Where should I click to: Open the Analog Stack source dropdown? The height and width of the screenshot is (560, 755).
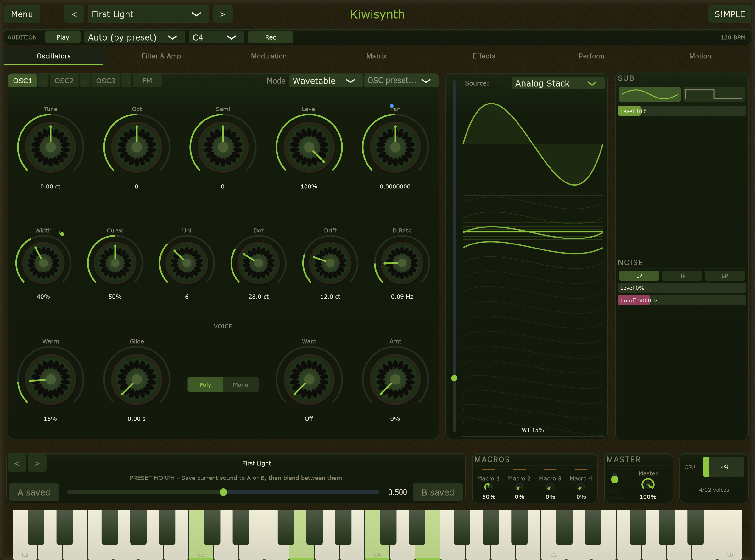coord(558,83)
